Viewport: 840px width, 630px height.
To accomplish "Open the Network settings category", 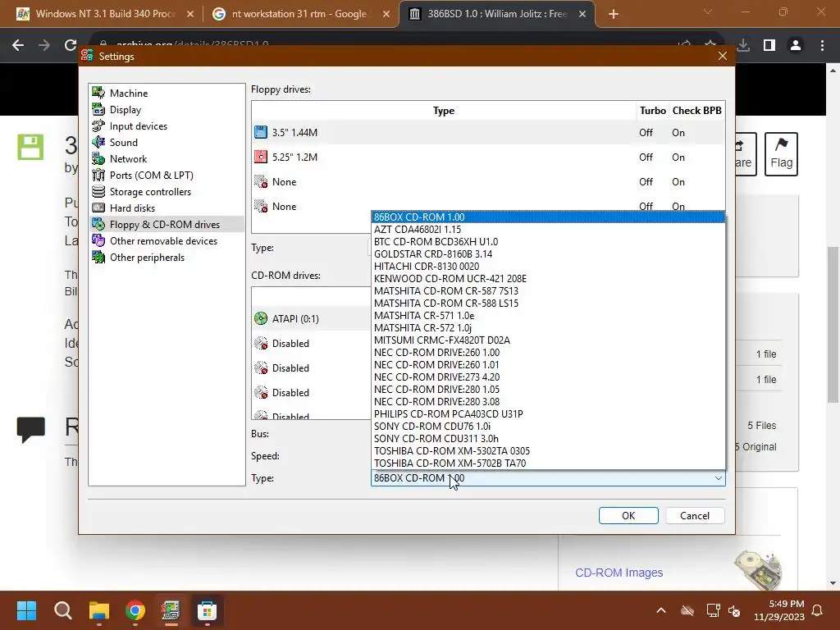I will [x=167, y=159].
